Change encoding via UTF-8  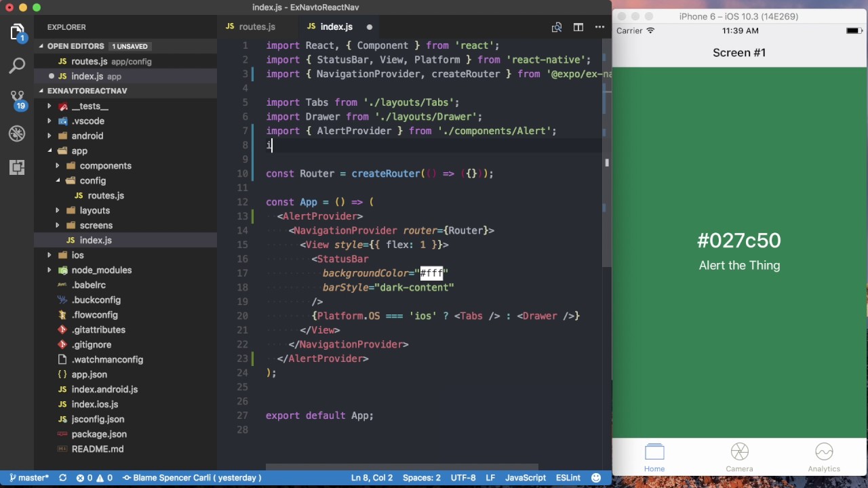463,478
